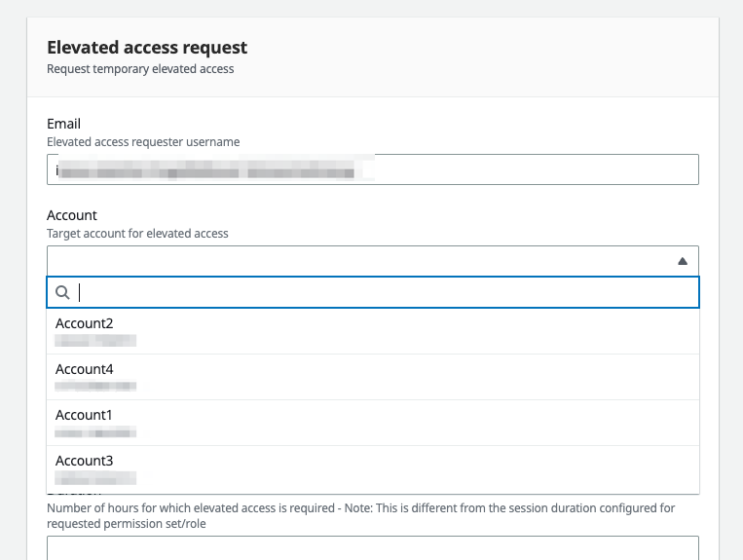Click the blurred ID beneath Account3

tap(95, 478)
